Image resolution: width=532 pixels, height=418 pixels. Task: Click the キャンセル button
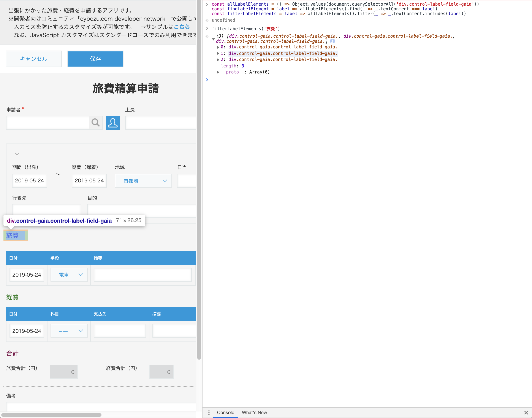coord(34,59)
